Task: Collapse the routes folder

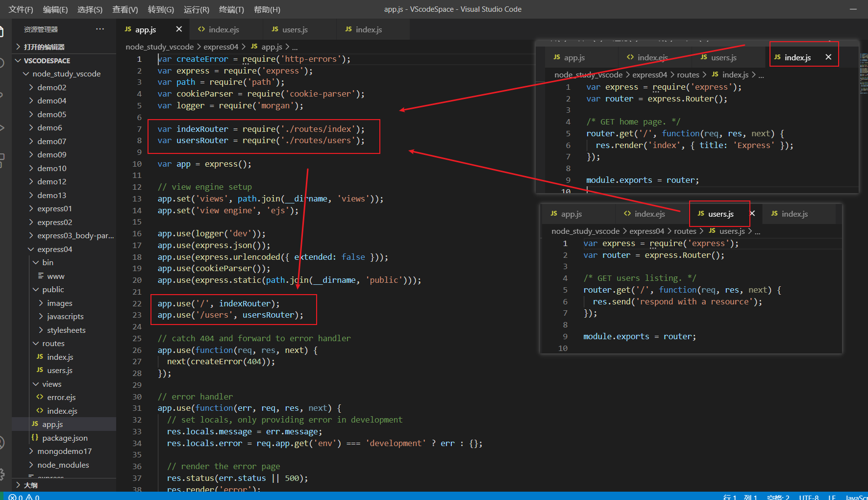Action: tap(64, 343)
